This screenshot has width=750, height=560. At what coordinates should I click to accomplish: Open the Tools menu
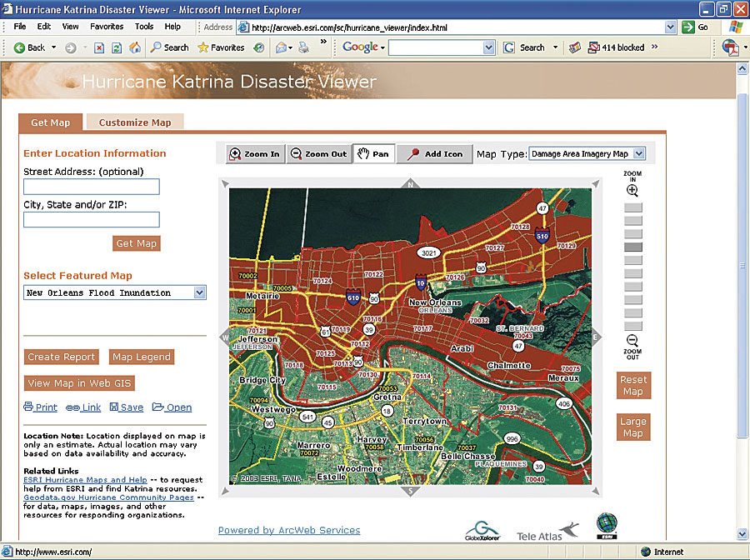pos(144,27)
